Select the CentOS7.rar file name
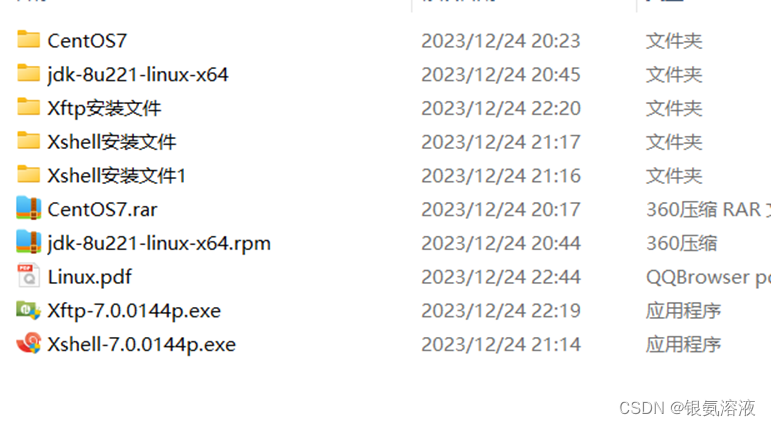The image size is (771, 426). pos(102,210)
